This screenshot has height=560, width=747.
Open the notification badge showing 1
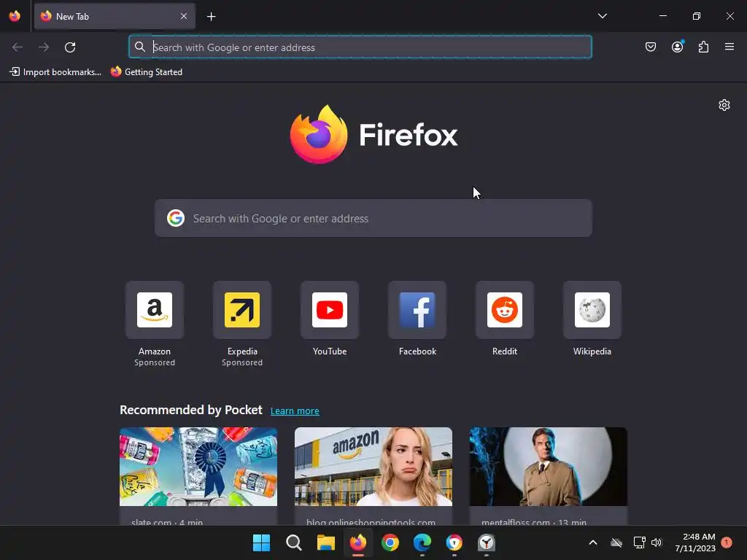[x=726, y=542]
